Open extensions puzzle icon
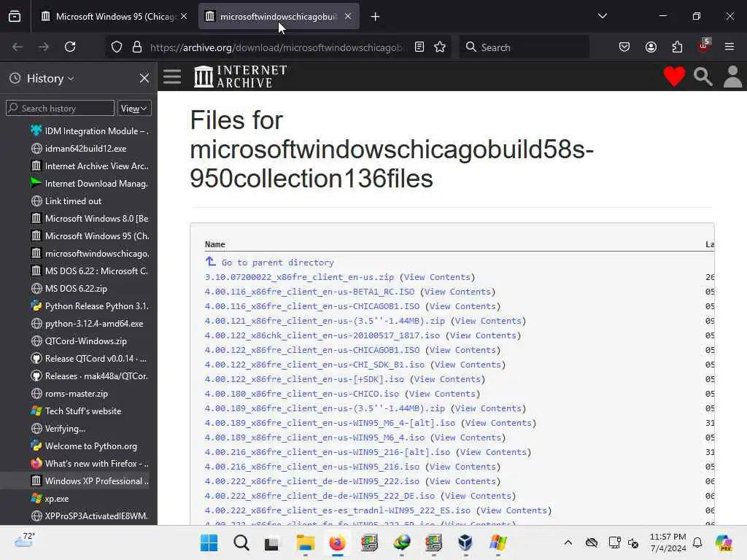Screen dimensions: 747x560 677,47
